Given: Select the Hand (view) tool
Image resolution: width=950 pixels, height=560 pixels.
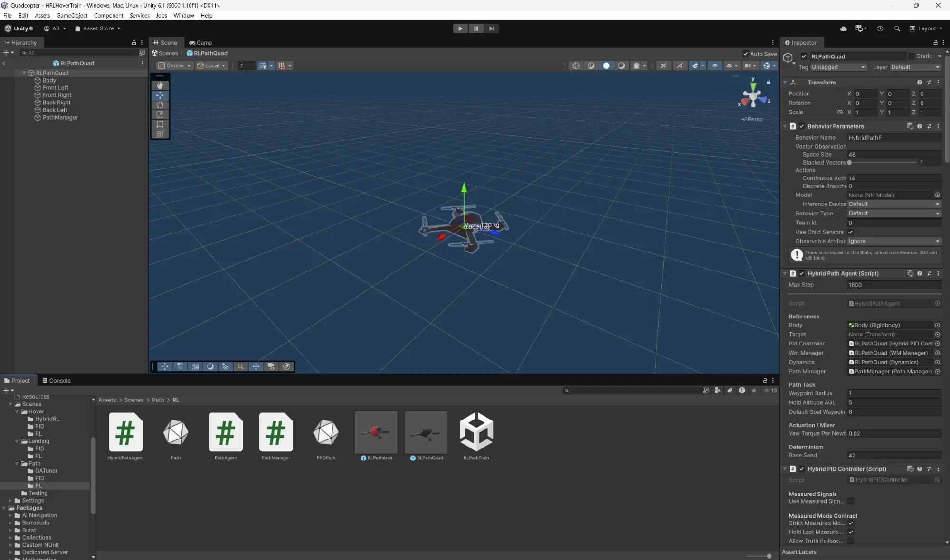Looking at the screenshot, I should tap(160, 85).
